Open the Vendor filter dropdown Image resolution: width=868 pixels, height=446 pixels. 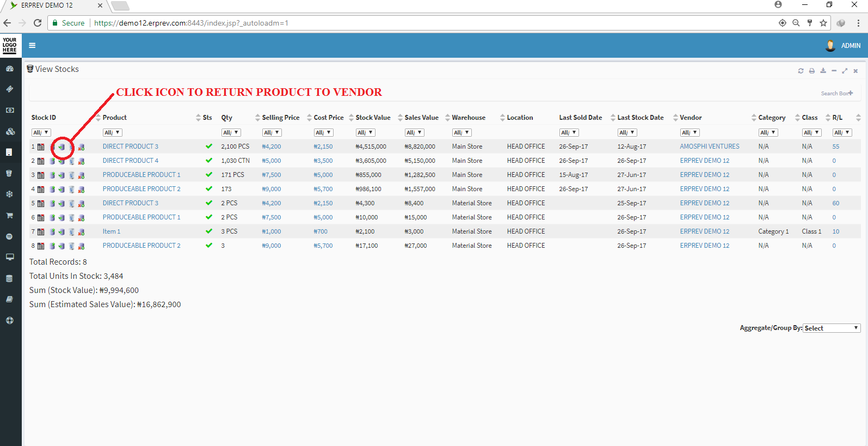[x=690, y=132]
